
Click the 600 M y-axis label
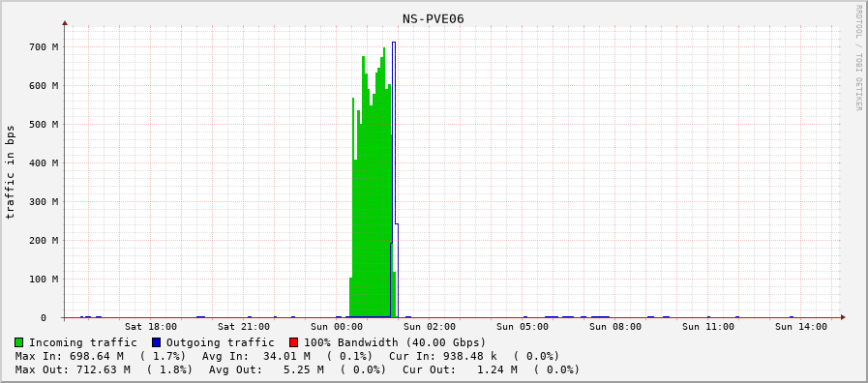point(44,86)
